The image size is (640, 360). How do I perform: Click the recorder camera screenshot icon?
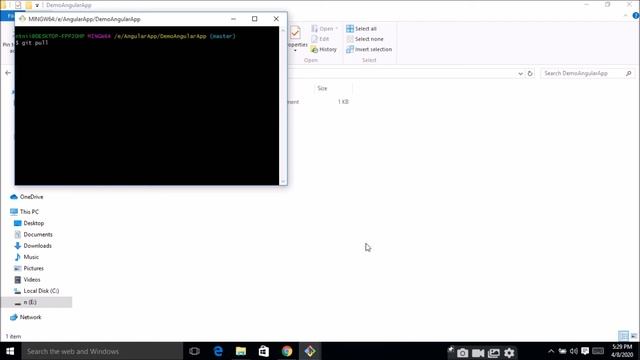coord(462,353)
